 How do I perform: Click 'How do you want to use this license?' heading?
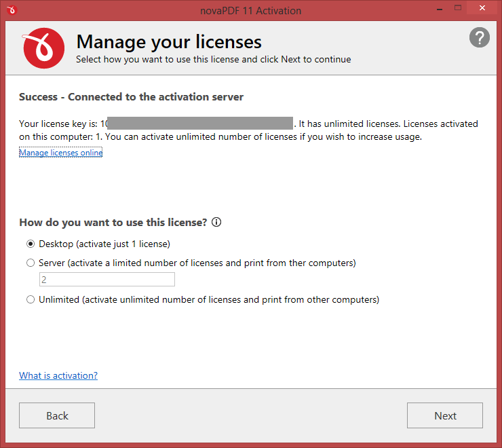point(113,223)
